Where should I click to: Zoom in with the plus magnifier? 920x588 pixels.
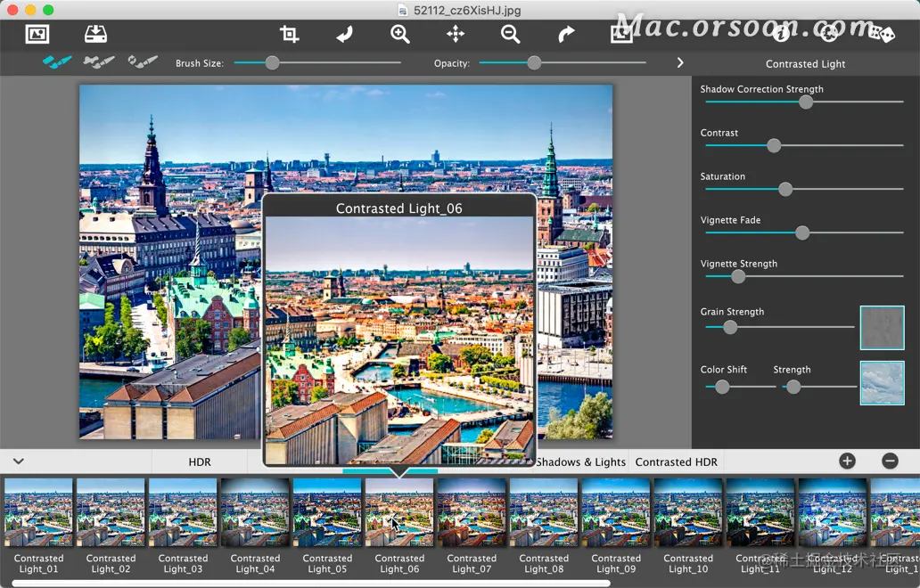pyautogui.click(x=400, y=34)
